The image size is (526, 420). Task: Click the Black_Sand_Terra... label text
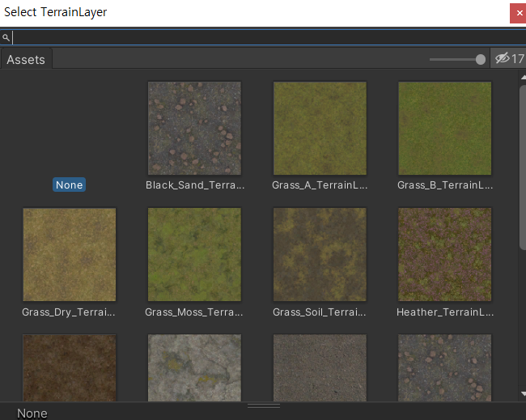point(195,185)
